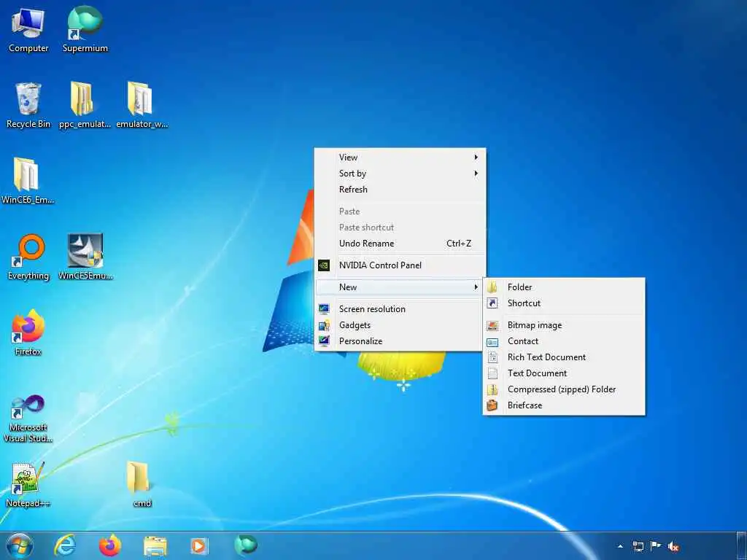Screen dimensions: 747x560
Task: Choose Personalize in the context menu
Action: coord(400,341)
